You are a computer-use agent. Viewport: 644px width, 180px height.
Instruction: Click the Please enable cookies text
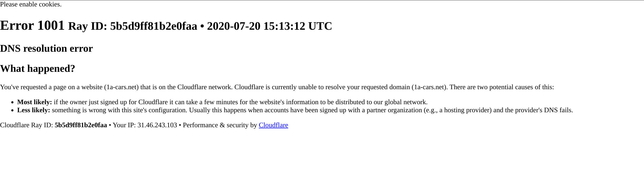[31, 4]
